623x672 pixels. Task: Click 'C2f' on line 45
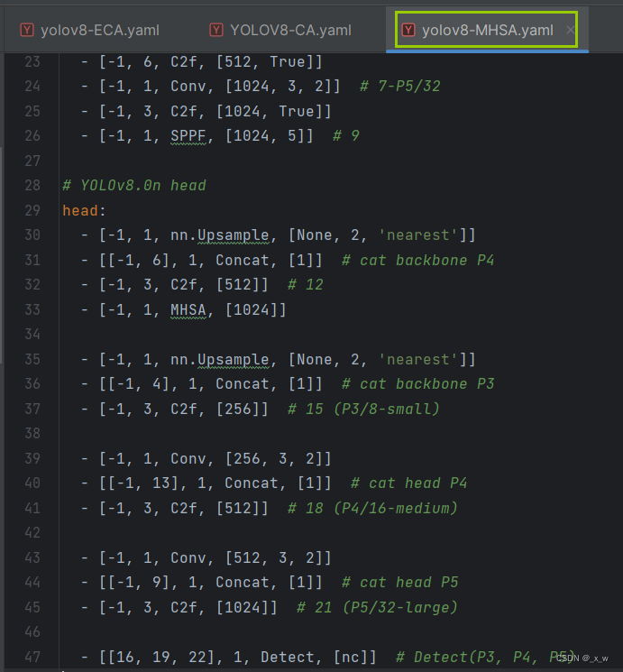(184, 607)
